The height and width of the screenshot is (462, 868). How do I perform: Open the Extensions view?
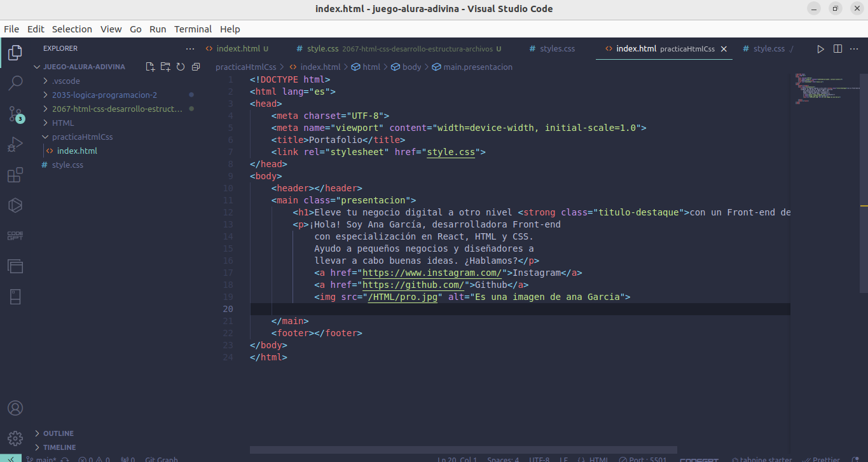[x=15, y=175]
